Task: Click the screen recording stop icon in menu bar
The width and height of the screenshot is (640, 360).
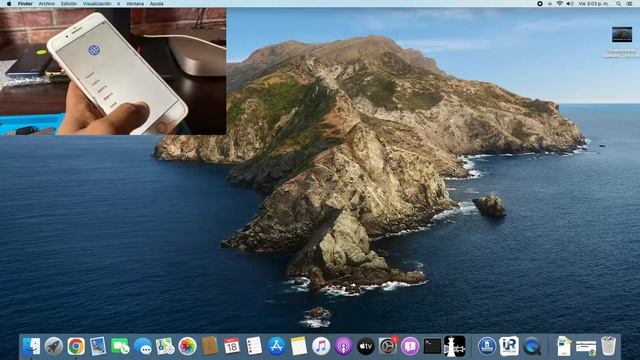Action: tap(540, 4)
